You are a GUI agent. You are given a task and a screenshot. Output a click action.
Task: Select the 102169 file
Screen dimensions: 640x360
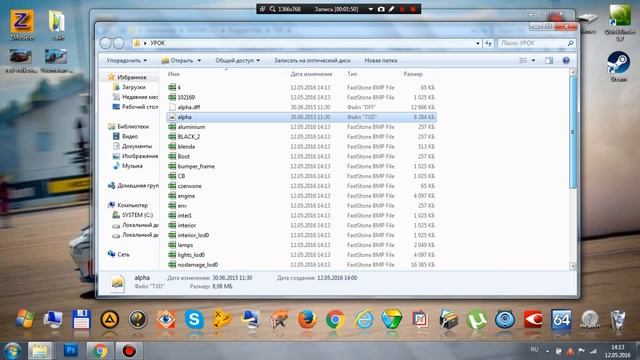(302, 97)
